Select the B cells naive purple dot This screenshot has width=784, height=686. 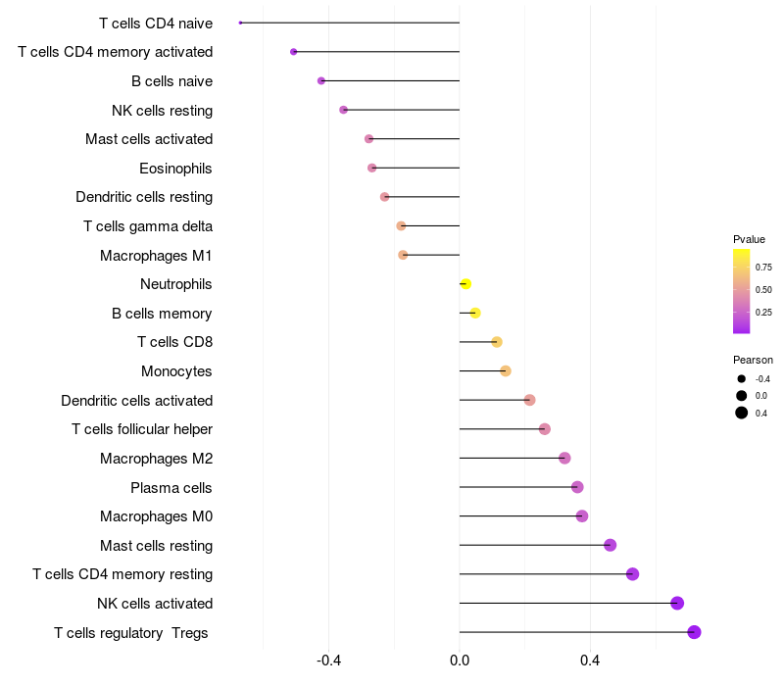321,81
